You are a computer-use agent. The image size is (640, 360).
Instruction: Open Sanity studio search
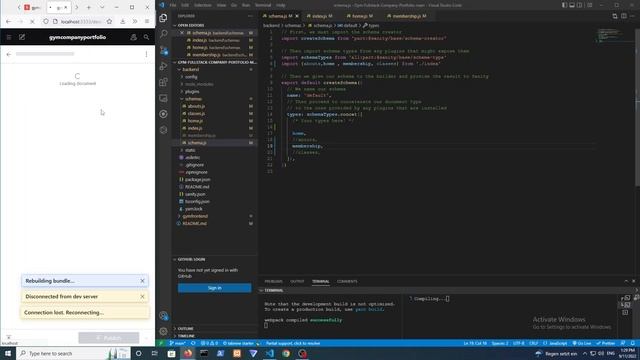point(146,37)
